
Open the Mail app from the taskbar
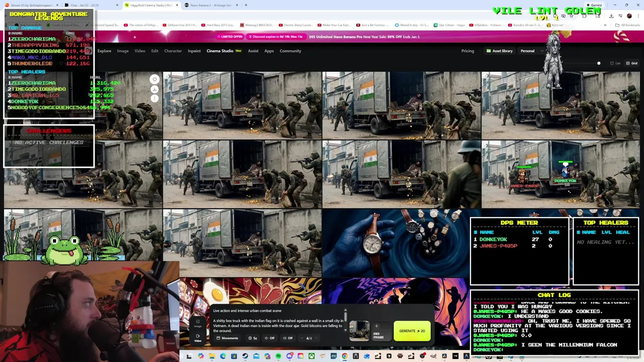256,356
